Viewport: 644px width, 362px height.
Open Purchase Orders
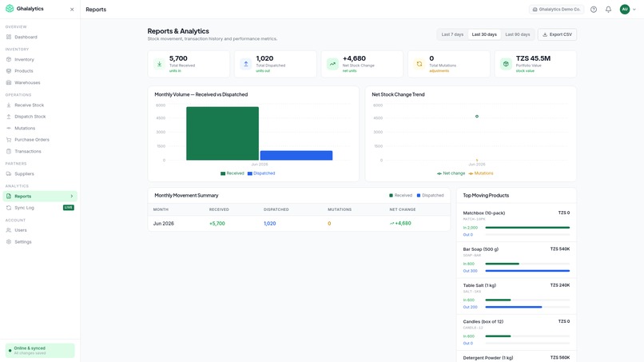[x=40, y=140]
